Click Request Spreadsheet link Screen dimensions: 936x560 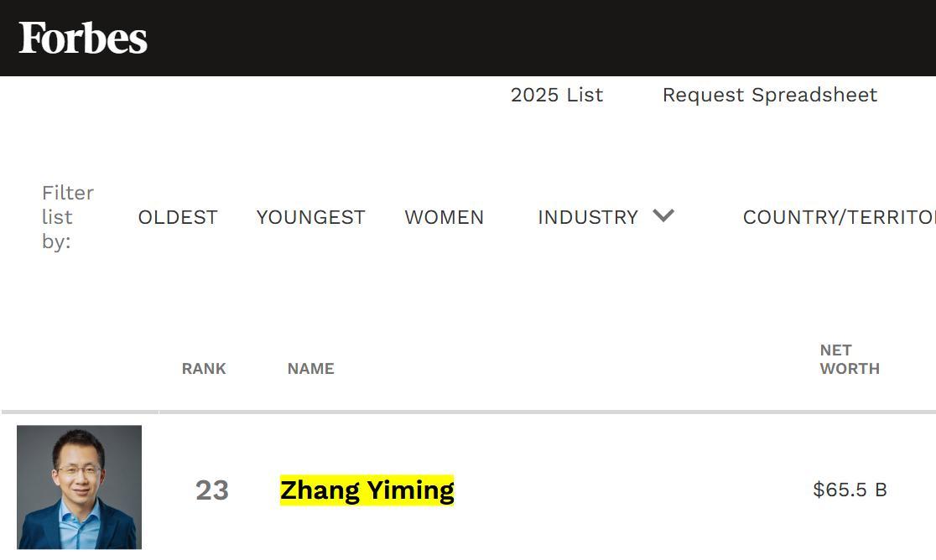tap(769, 95)
